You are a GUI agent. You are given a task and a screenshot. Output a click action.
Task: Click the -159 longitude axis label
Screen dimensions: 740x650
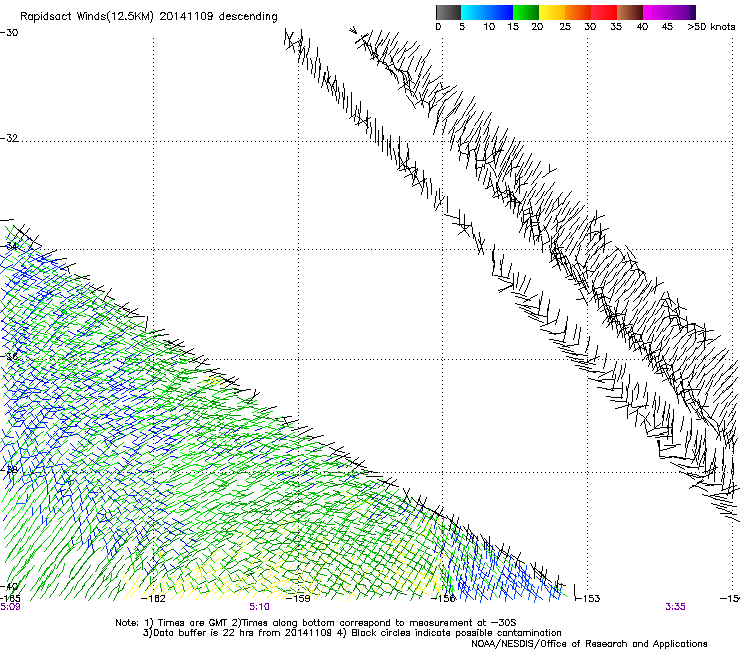pos(298,599)
